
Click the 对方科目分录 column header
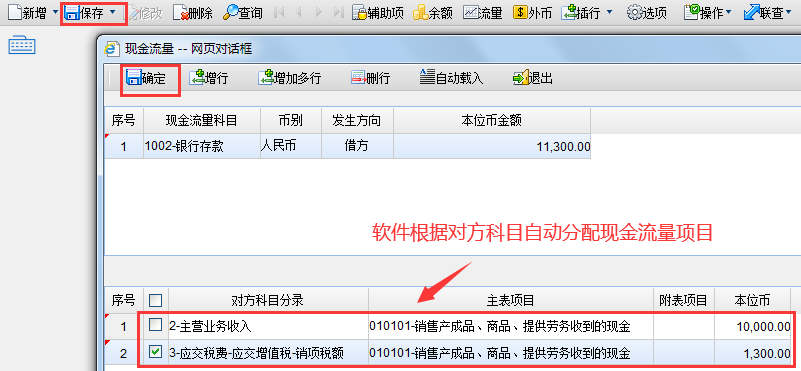point(268,300)
